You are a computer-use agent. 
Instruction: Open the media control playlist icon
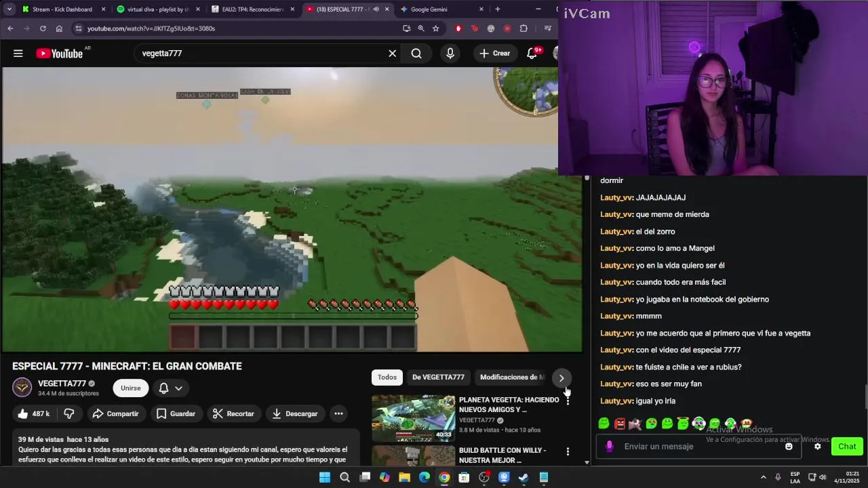pos(547,28)
